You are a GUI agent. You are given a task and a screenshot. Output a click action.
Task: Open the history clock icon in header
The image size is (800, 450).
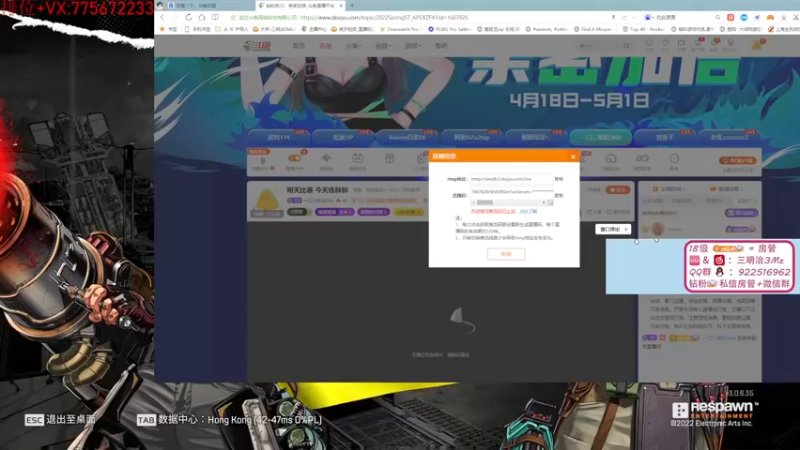coord(649,44)
